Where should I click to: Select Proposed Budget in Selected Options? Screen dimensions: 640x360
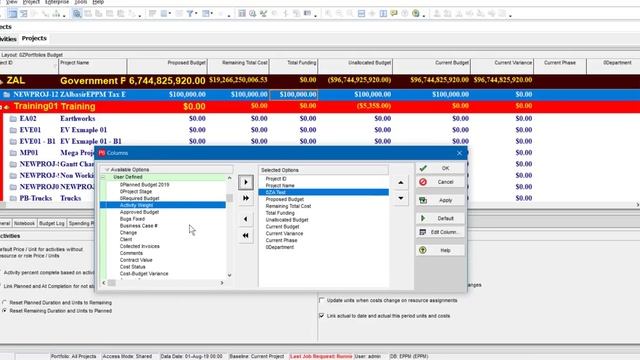(x=284, y=199)
